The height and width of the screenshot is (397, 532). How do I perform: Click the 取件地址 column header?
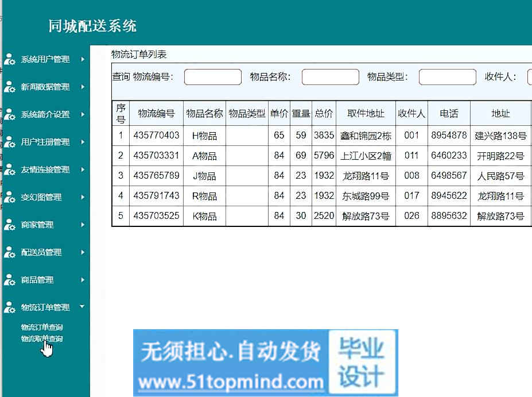(366, 113)
